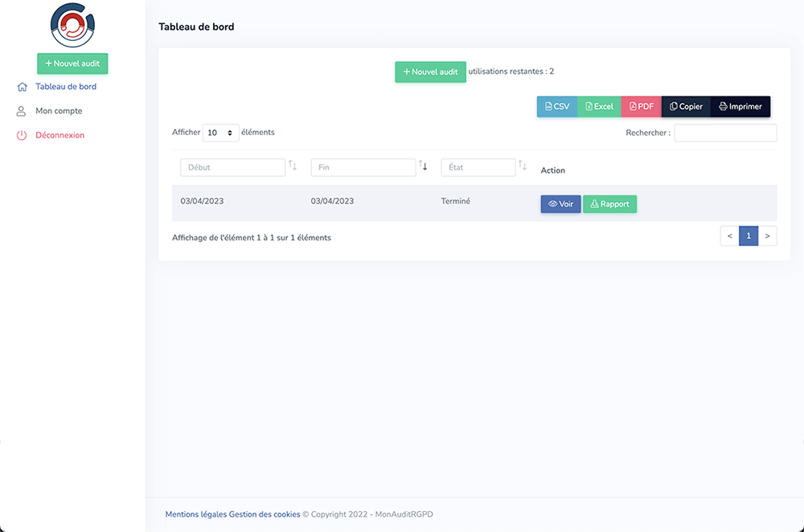Image resolution: width=804 pixels, height=532 pixels.
Task: View the audit with the Voir button
Action: 560,204
